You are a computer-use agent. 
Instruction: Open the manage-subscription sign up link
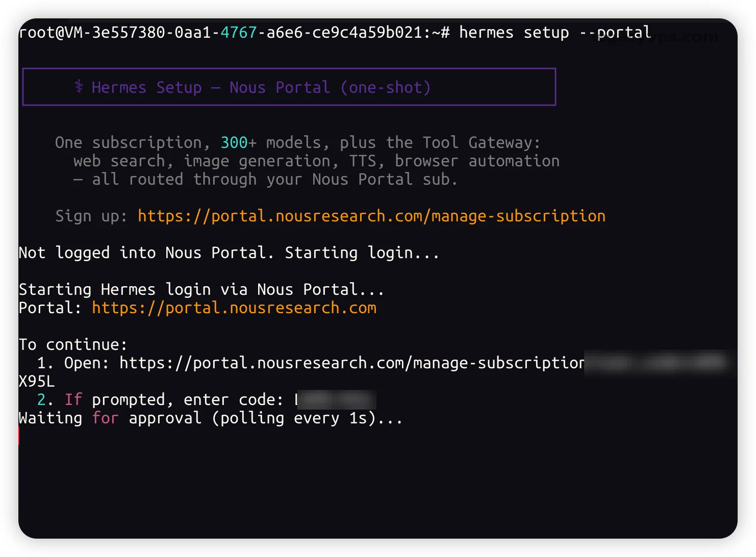tap(371, 216)
